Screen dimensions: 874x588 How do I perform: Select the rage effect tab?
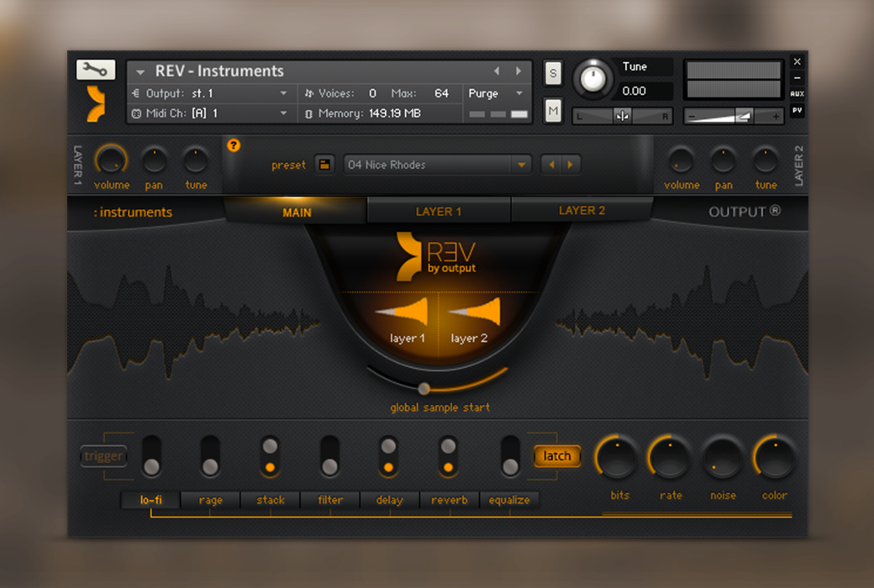click(211, 500)
